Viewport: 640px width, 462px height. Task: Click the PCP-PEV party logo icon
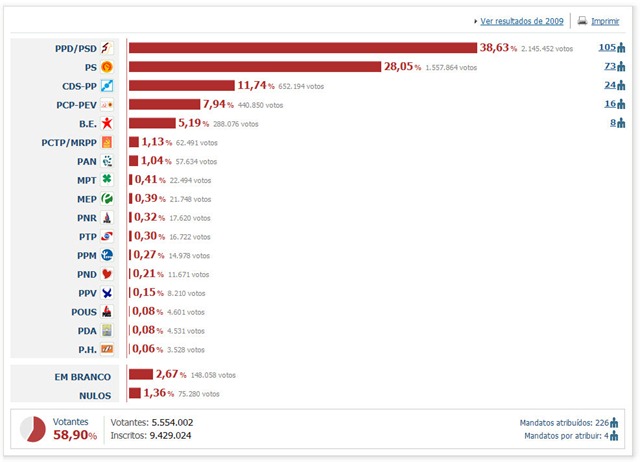107,104
